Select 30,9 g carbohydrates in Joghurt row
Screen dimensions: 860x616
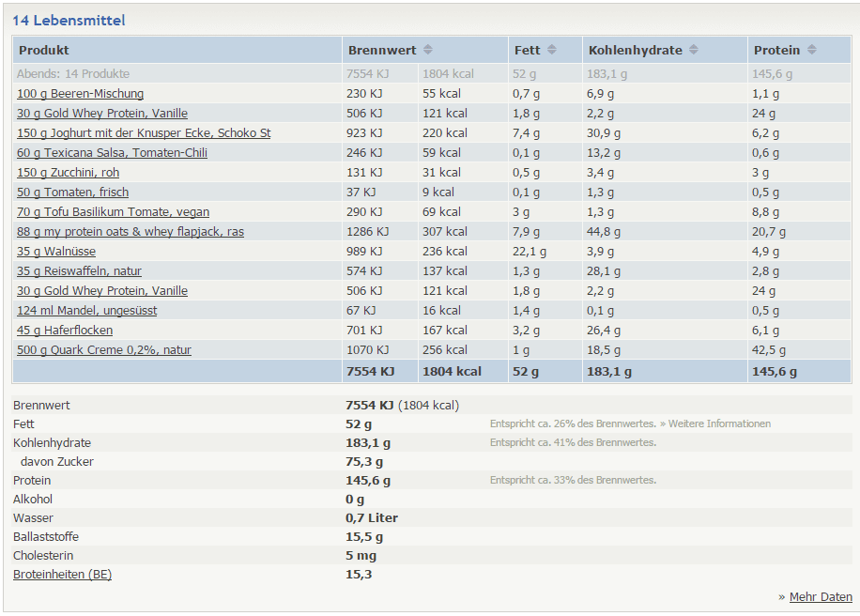point(604,133)
